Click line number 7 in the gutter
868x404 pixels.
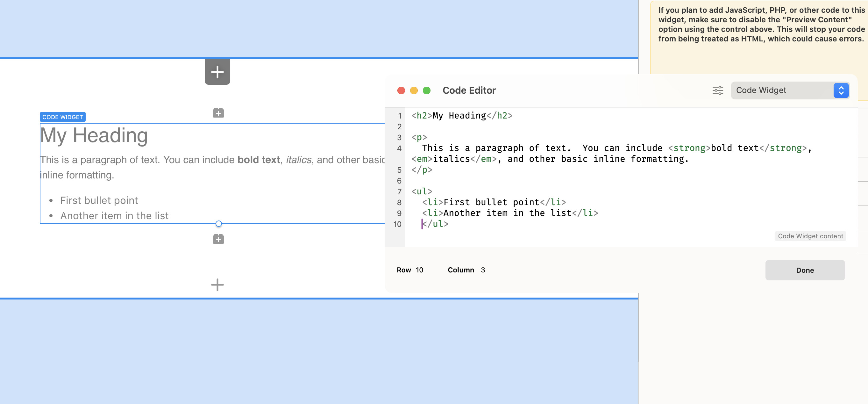[399, 191]
